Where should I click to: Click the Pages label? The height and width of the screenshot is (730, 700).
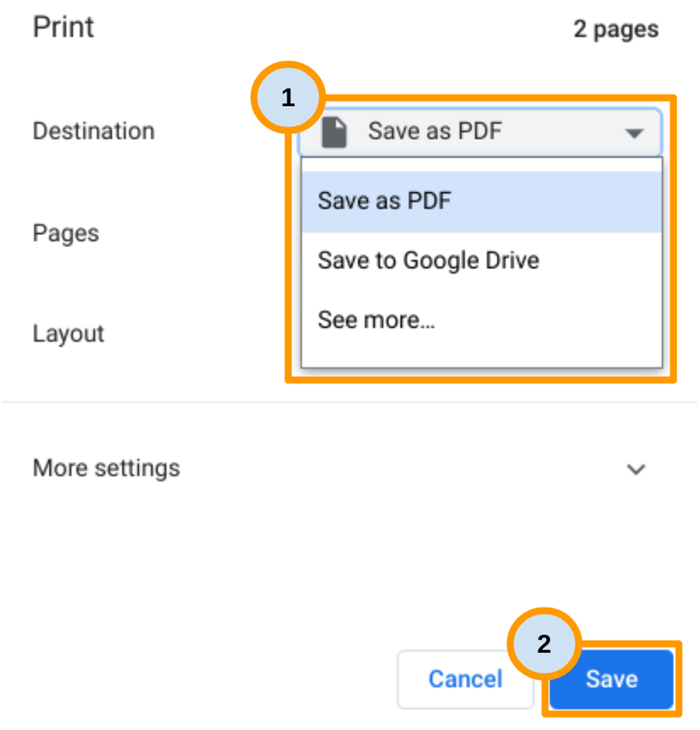[66, 233]
